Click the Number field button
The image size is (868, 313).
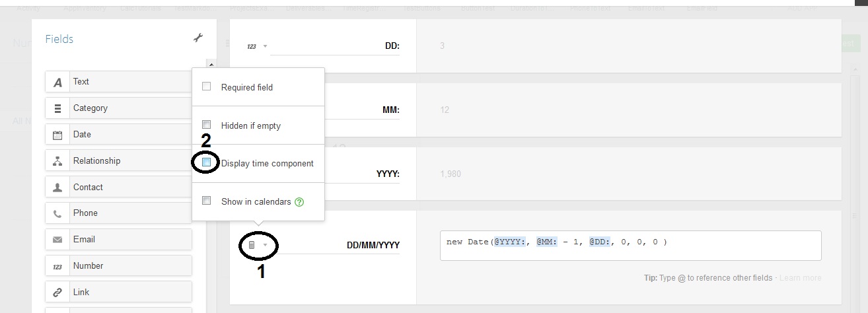tap(119, 265)
